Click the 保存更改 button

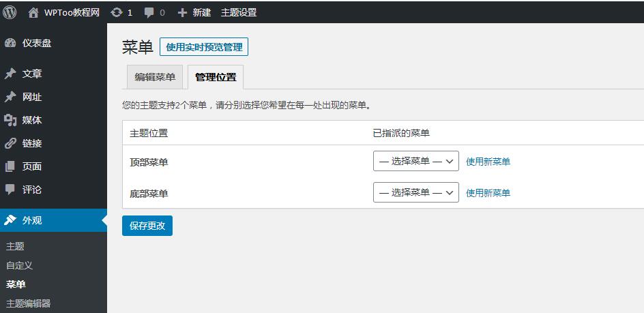click(x=147, y=226)
